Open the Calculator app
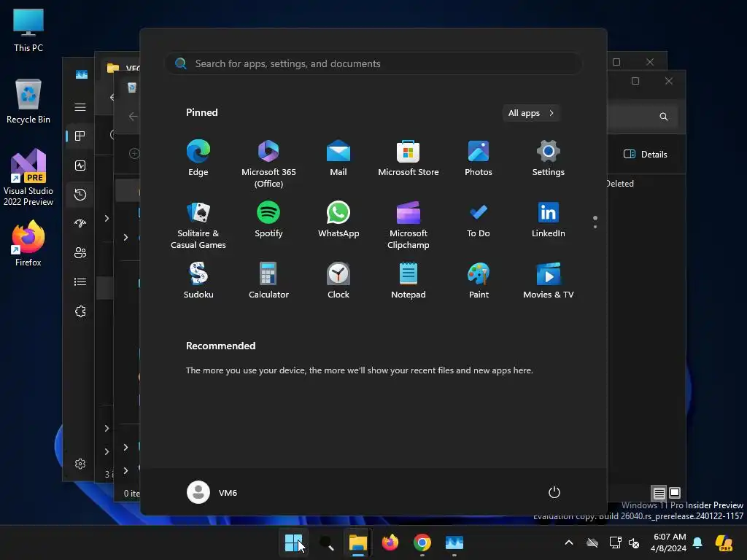This screenshot has width=747, height=560. point(268,281)
